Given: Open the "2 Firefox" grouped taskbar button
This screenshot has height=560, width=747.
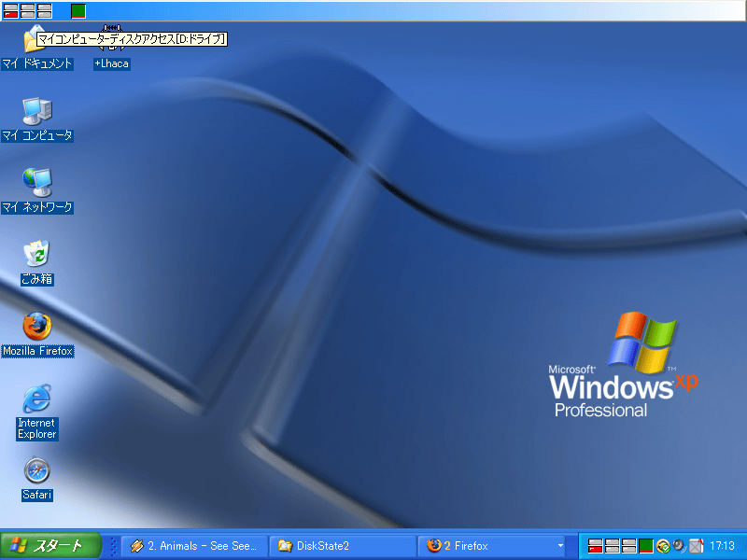Looking at the screenshot, I should point(492,546).
